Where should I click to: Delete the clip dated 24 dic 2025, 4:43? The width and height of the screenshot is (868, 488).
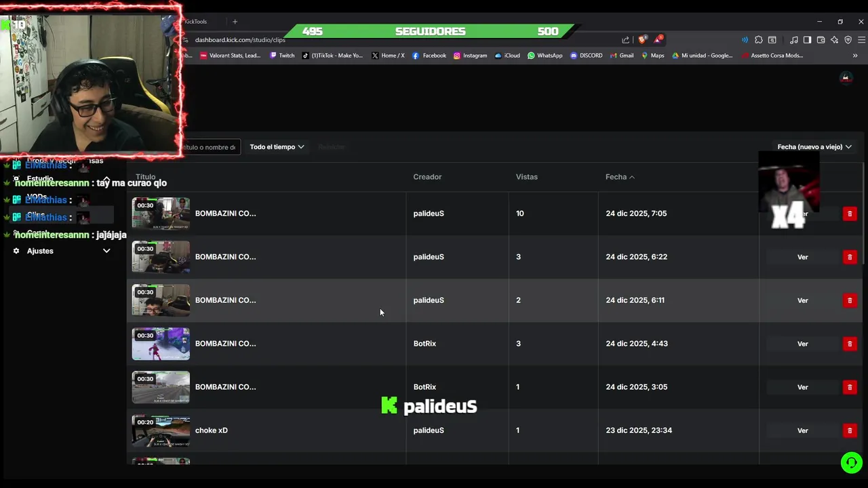tap(850, 344)
